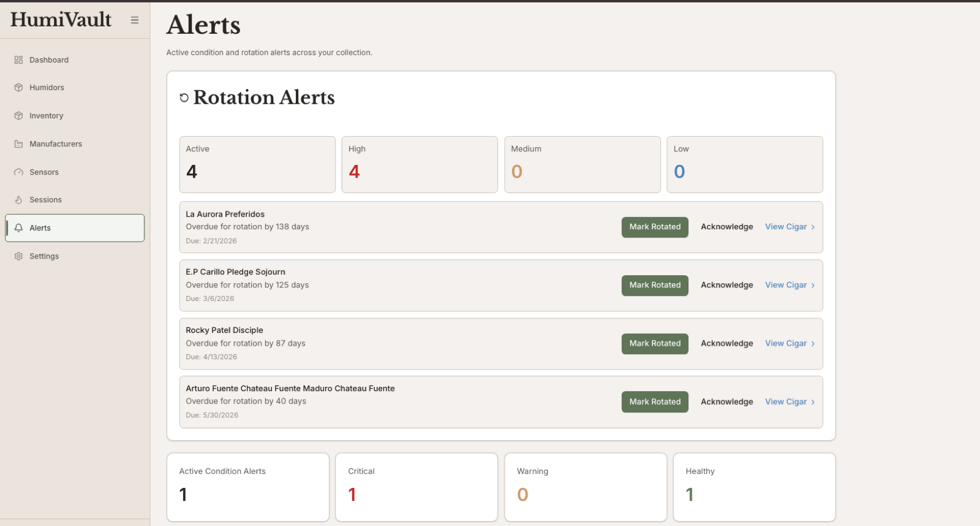Screen dimensions: 980x526
Task: Click the High priority count card
Action: coord(420,164)
